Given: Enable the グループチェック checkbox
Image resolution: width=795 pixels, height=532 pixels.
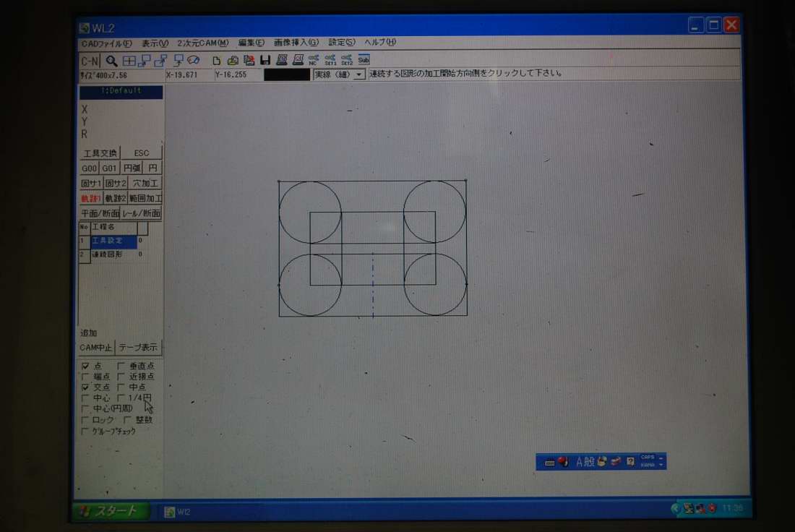Looking at the screenshot, I should point(85,432).
